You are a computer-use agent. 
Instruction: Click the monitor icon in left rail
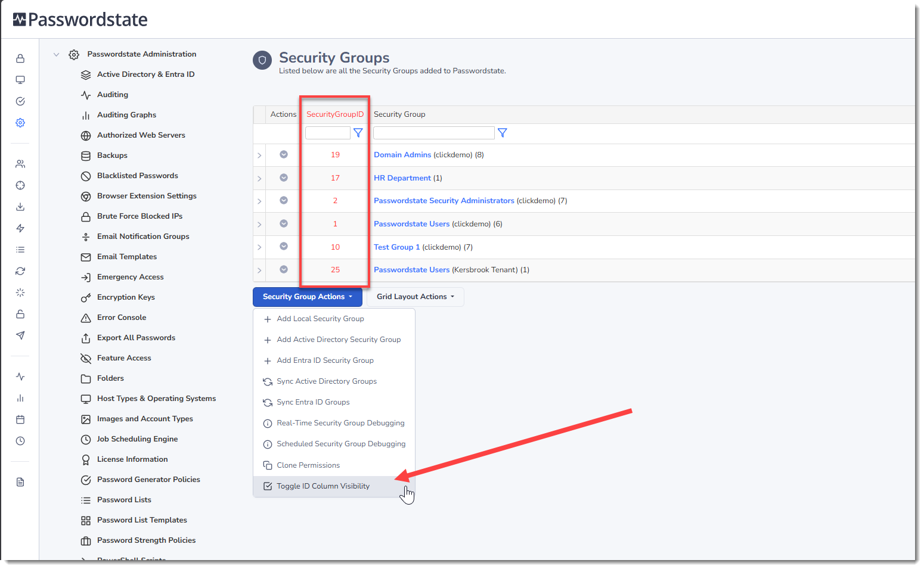pos(20,80)
